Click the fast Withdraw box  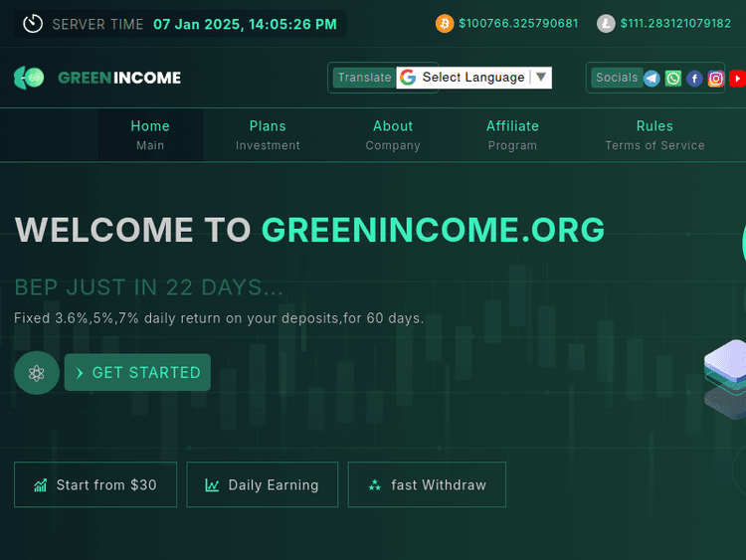click(x=427, y=484)
